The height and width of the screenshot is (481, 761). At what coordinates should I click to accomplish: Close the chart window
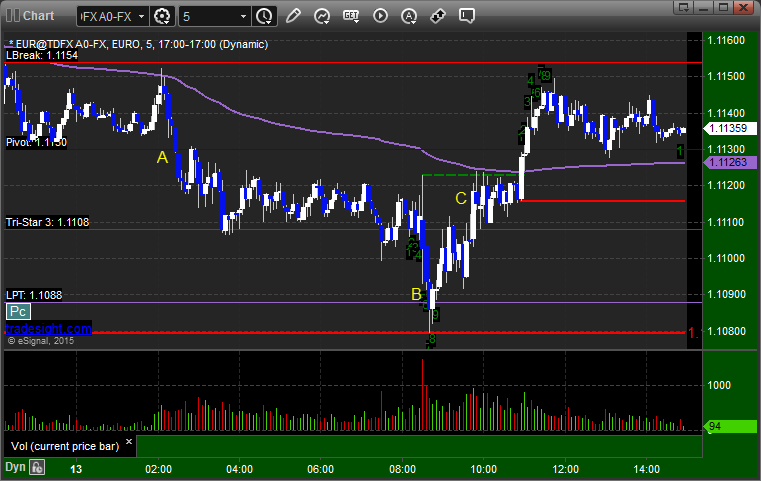(x=743, y=7)
